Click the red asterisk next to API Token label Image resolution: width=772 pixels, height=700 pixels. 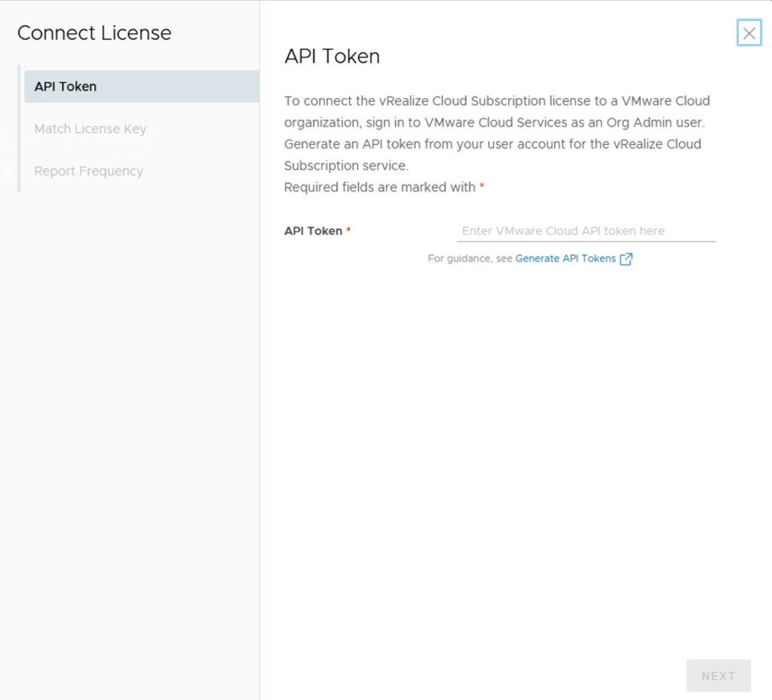[348, 231]
